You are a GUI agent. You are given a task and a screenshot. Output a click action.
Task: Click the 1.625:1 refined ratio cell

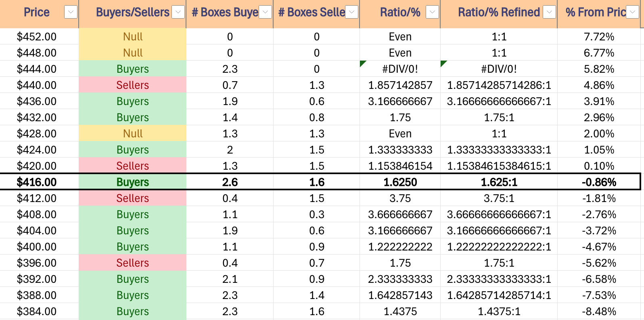point(499,182)
